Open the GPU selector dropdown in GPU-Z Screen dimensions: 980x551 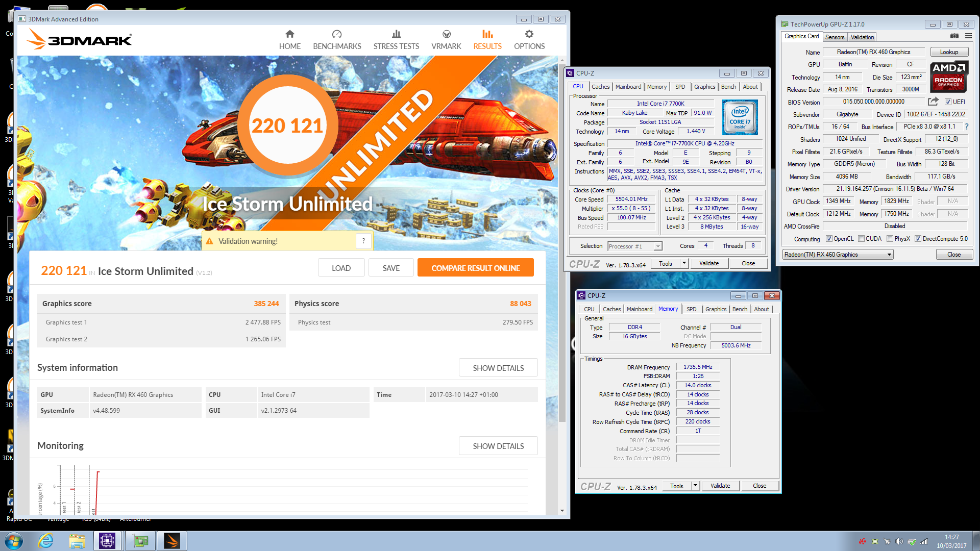tap(838, 255)
